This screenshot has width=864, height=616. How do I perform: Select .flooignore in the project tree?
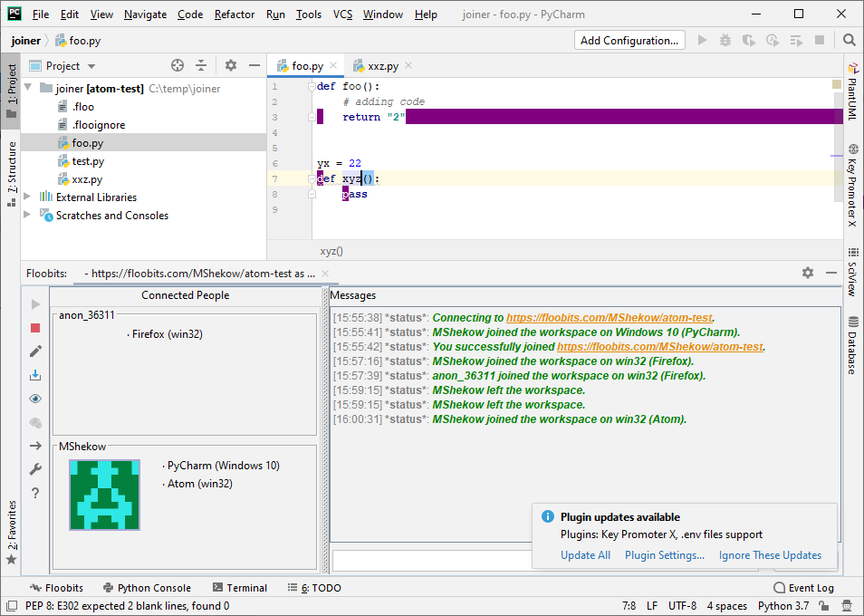99,124
